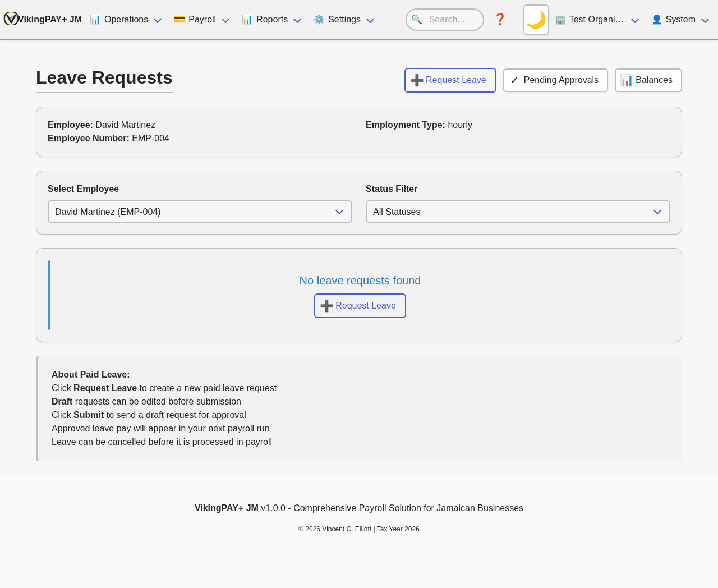718x588 pixels.
Task: Open help via the question mark icon
Action: (x=500, y=20)
